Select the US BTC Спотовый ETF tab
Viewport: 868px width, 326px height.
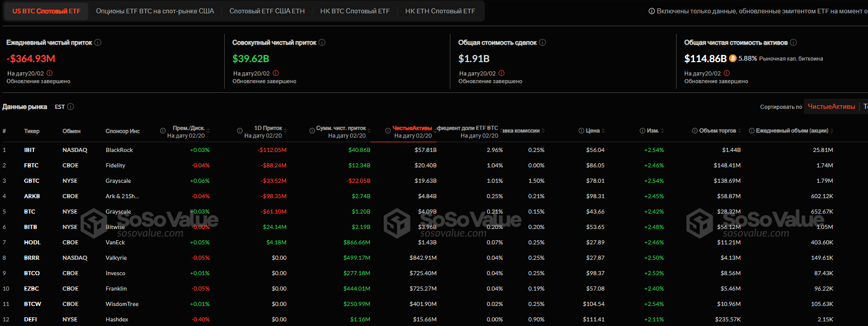click(x=46, y=11)
